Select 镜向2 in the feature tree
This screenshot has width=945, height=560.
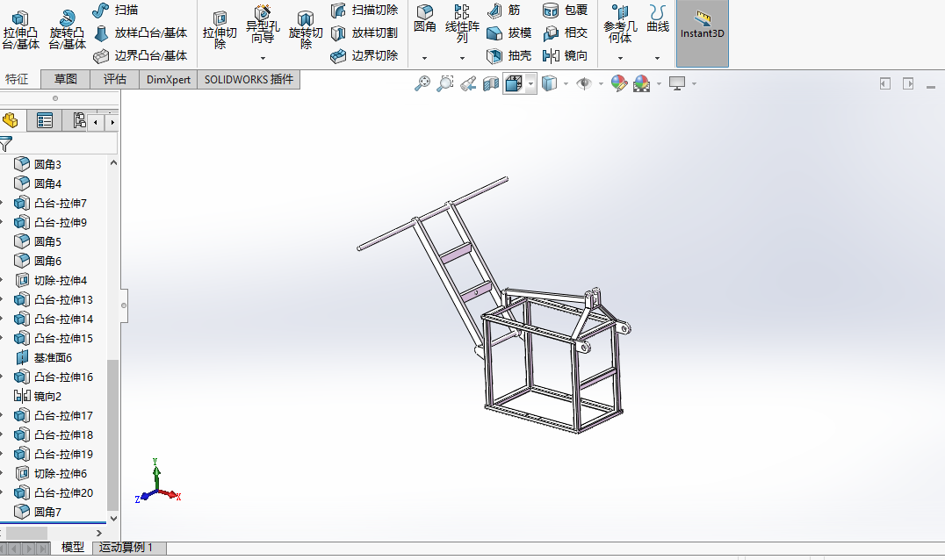pos(38,396)
